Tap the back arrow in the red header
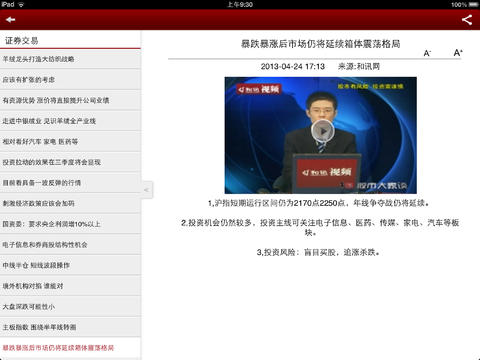 (x=10, y=20)
